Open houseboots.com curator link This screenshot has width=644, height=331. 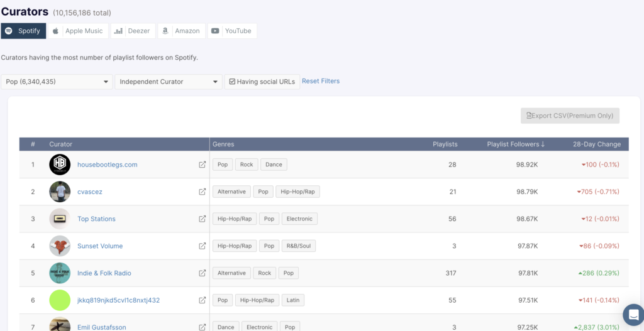pyautogui.click(x=107, y=165)
